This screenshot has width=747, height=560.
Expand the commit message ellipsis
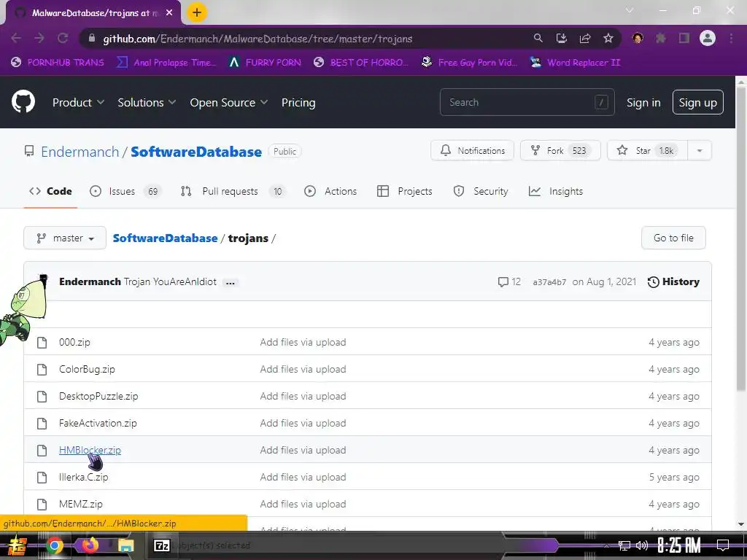[x=230, y=282]
